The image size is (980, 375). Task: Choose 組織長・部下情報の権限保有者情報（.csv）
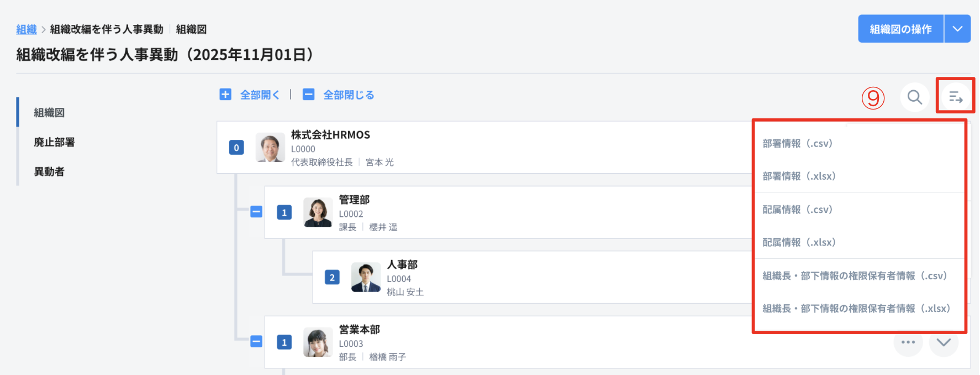point(855,275)
